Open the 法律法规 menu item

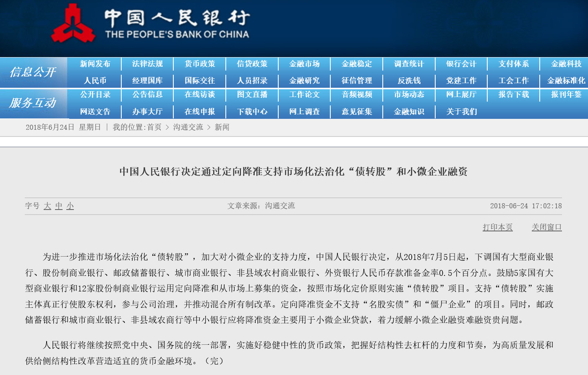click(x=147, y=64)
